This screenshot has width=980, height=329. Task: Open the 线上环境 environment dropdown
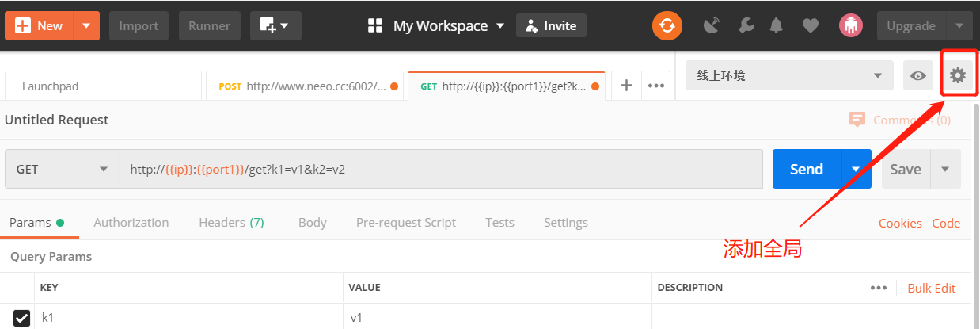pos(789,75)
